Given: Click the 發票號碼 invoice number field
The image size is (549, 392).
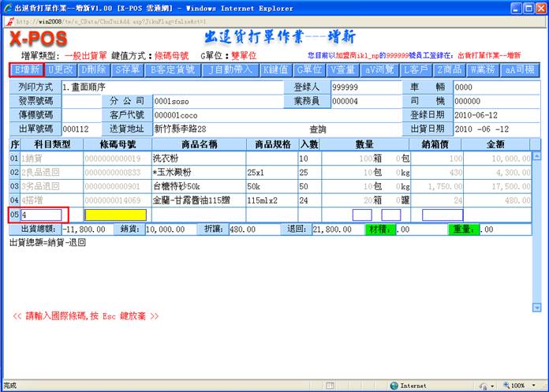Looking at the screenshot, I should point(81,101).
